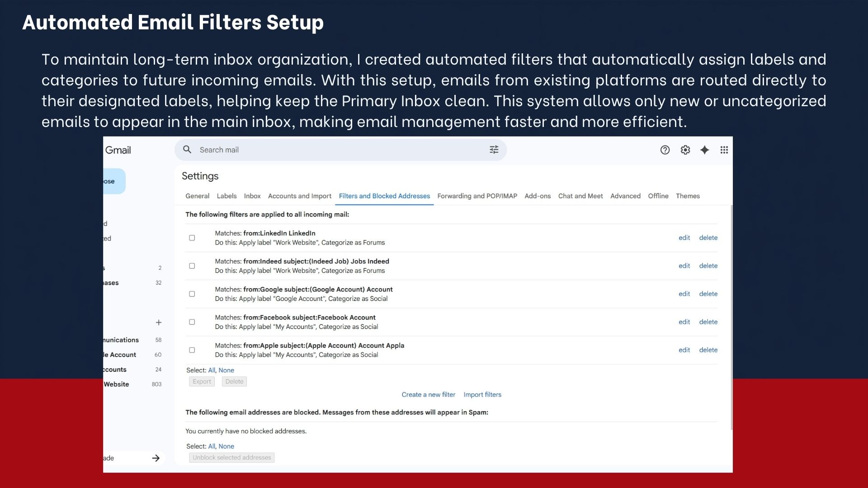This screenshot has height=488, width=868.
Task: Tick the Apple filter checkbox
Action: pos(192,350)
